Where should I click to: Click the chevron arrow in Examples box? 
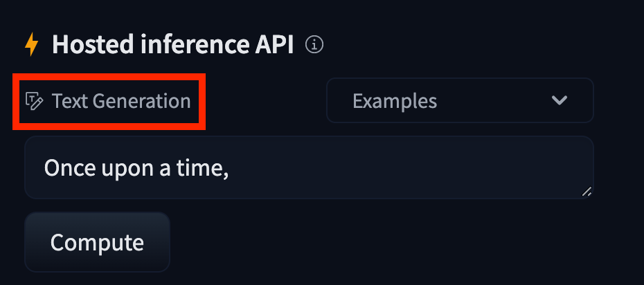tap(560, 100)
